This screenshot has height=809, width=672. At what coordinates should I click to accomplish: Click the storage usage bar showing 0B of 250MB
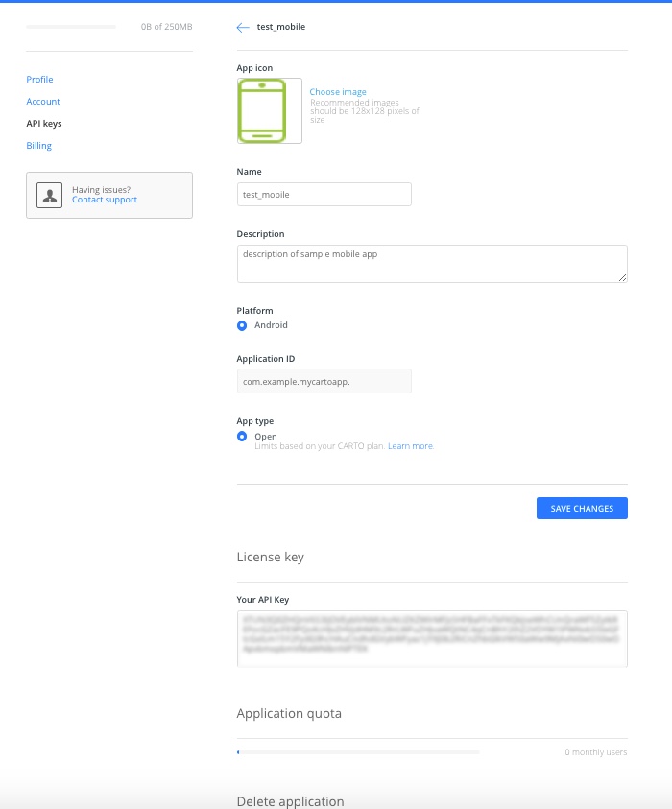pos(70,27)
